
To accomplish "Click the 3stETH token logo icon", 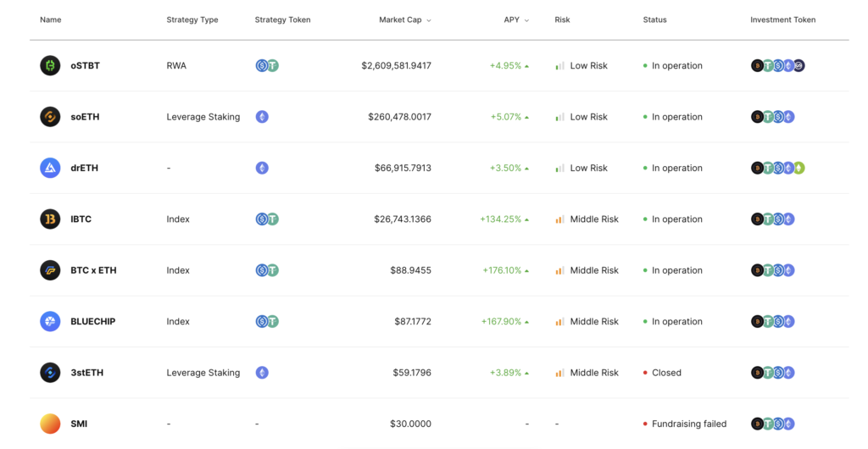I will point(50,373).
